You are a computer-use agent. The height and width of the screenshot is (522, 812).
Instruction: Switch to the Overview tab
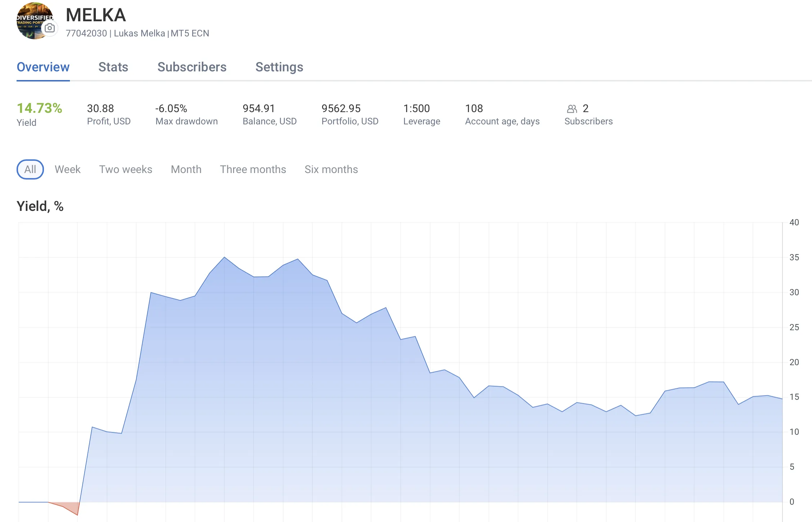click(x=43, y=67)
